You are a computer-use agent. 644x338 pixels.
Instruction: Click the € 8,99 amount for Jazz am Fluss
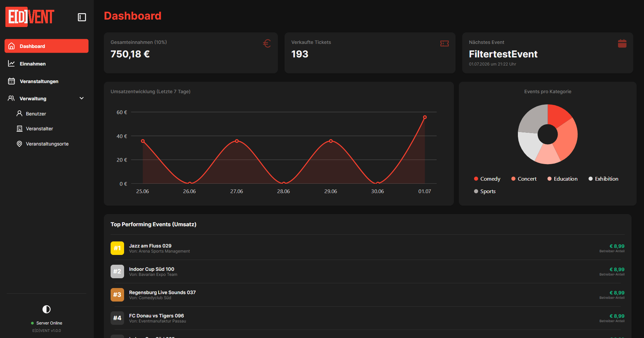[x=617, y=246]
